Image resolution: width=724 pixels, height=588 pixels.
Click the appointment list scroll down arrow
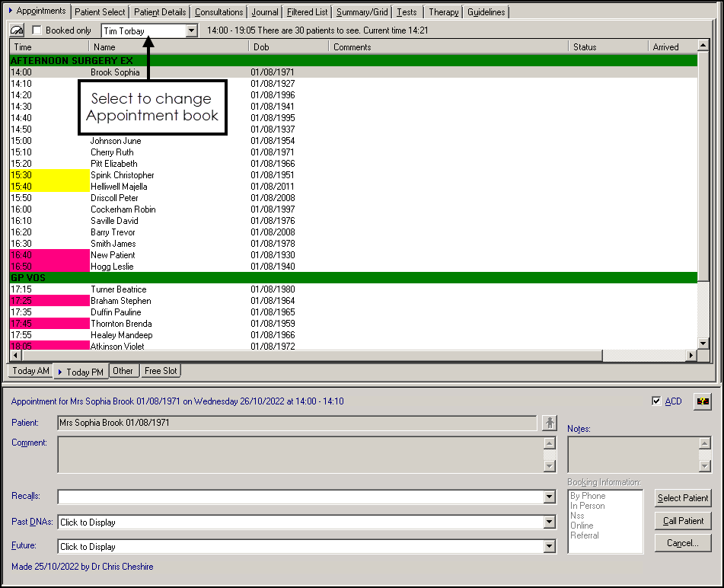704,344
